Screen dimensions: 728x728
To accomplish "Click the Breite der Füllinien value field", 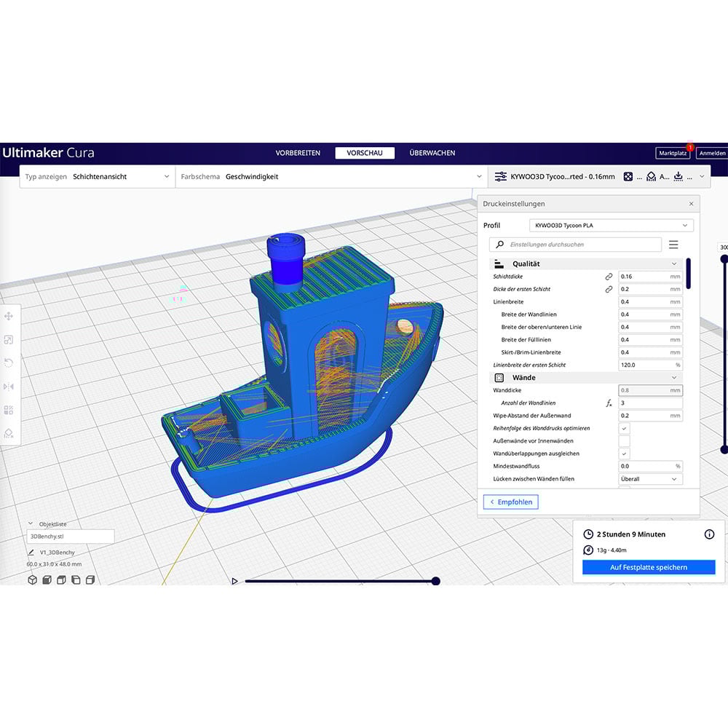I will click(650, 339).
